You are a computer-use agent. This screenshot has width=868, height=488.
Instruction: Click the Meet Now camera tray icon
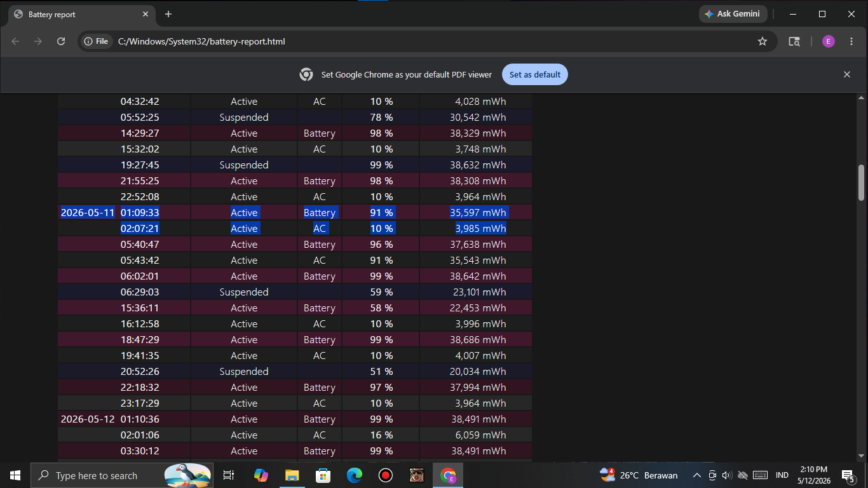712,475
